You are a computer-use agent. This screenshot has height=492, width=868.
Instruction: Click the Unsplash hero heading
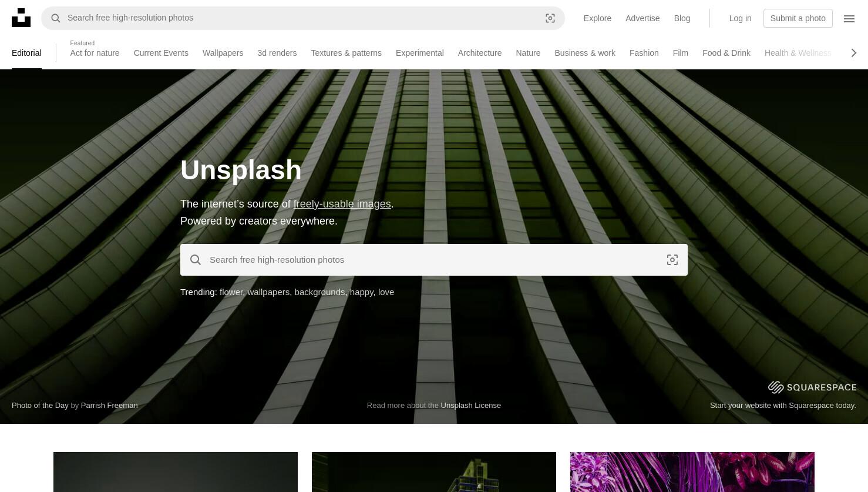241,170
